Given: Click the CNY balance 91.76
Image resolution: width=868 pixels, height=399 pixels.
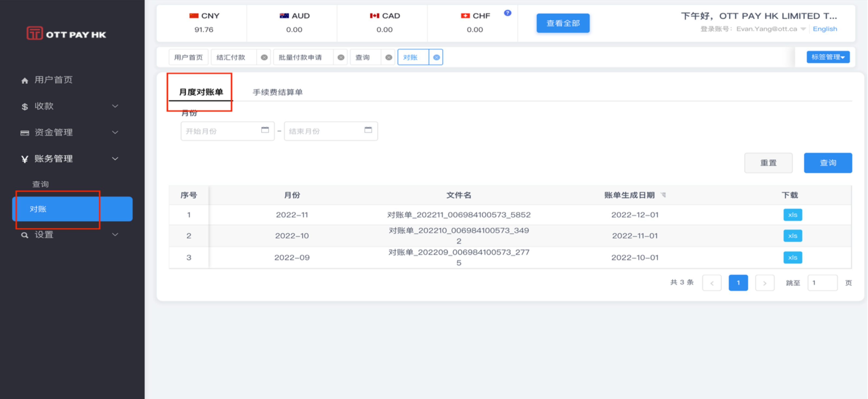Looking at the screenshot, I should [x=204, y=30].
